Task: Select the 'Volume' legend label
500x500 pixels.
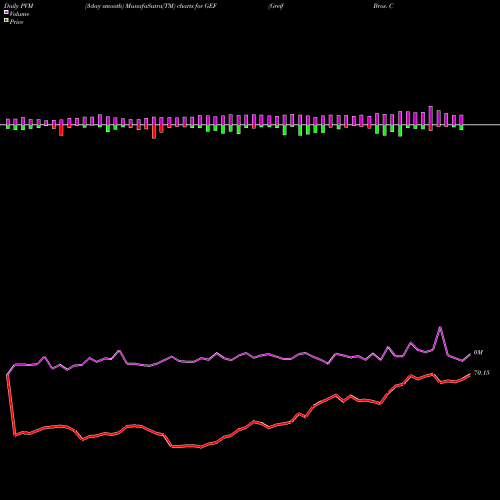Action: (x=19, y=14)
